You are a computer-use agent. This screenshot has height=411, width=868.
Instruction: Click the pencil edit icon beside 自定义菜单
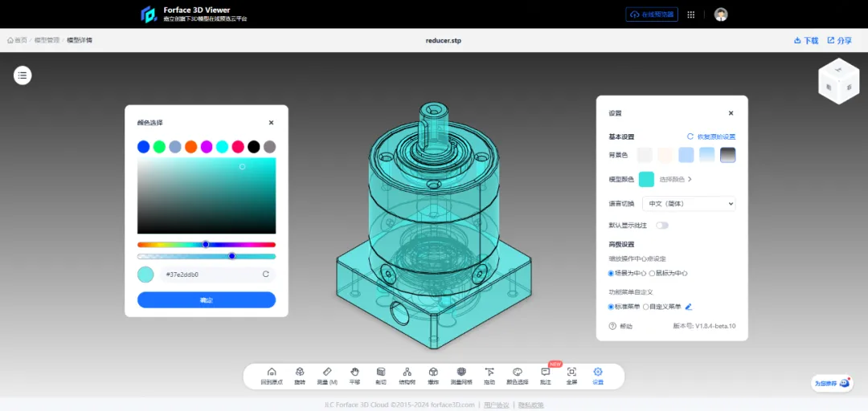coord(689,307)
